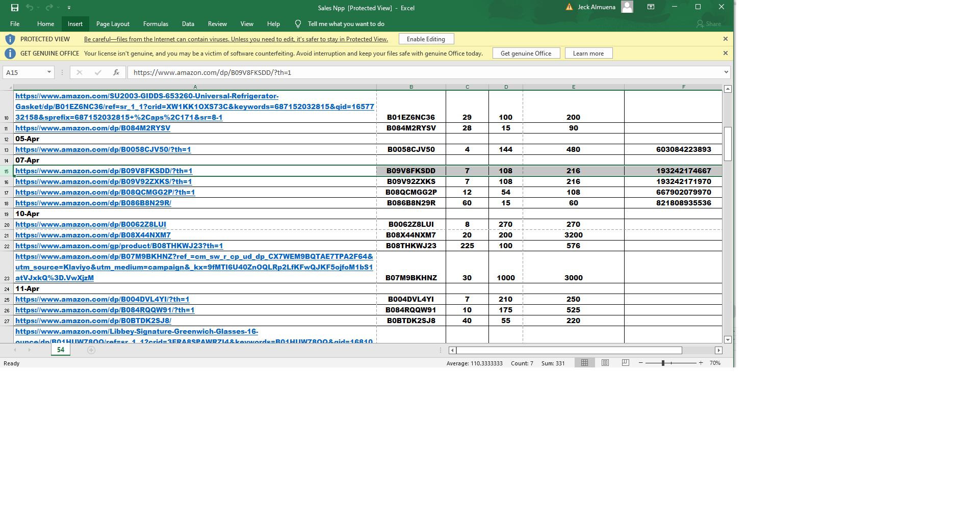Open Customize Quick Access Toolbar arrow
Image resolution: width=980 pixels, height=531 pixels.
[69, 8]
